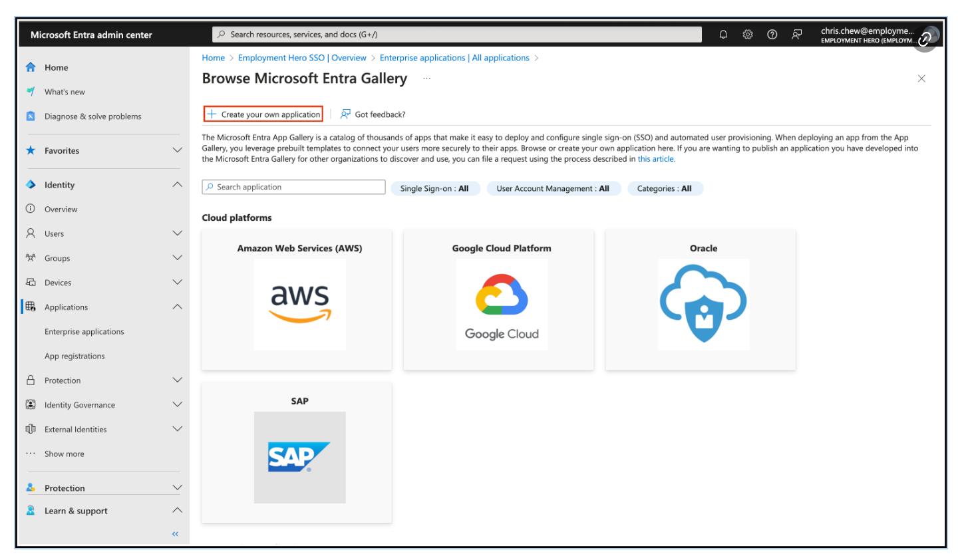
Task: Click Create your own application button
Action: pyautogui.click(x=263, y=114)
